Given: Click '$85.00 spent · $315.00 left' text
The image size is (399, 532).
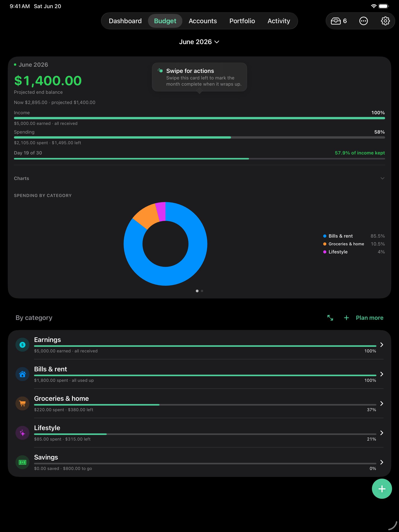Looking at the screenshot, I should (x=62, y=439).
